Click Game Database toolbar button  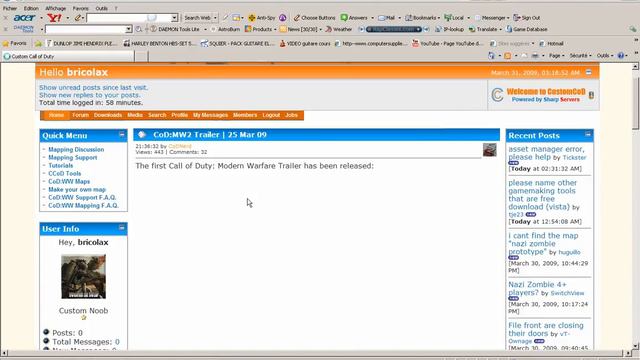(x=527, y=29)
